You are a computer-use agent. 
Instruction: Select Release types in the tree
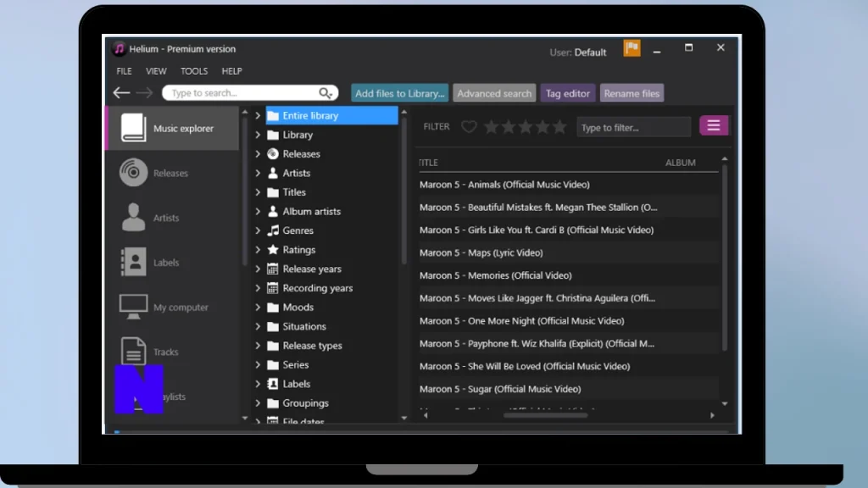312,346
